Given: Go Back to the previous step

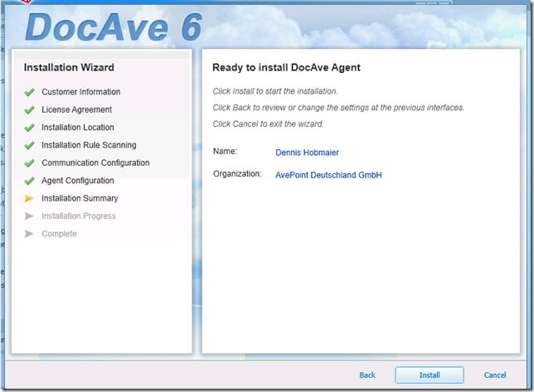Looking at the screenshot, I should (367, 375).
